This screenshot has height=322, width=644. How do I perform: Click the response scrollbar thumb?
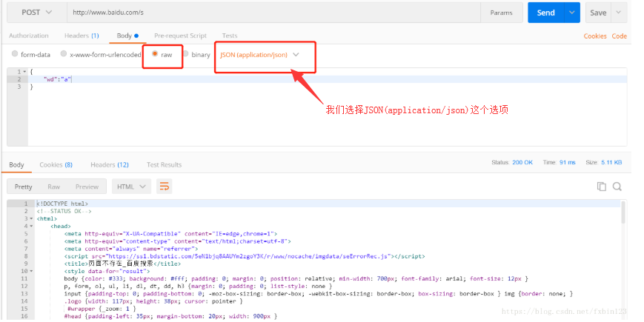[x=623, y=212]
